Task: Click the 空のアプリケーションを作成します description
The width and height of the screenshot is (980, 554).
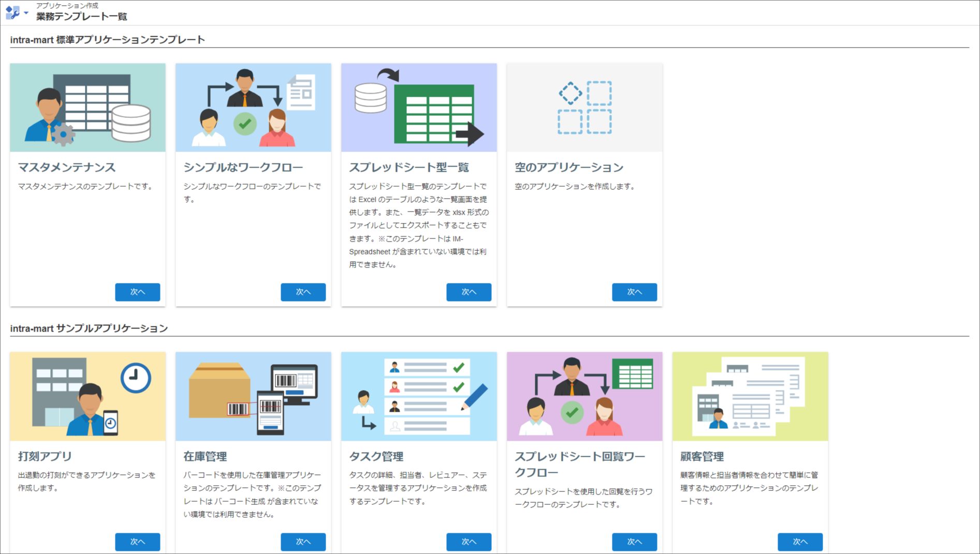Action: click(x=576, y=186)
